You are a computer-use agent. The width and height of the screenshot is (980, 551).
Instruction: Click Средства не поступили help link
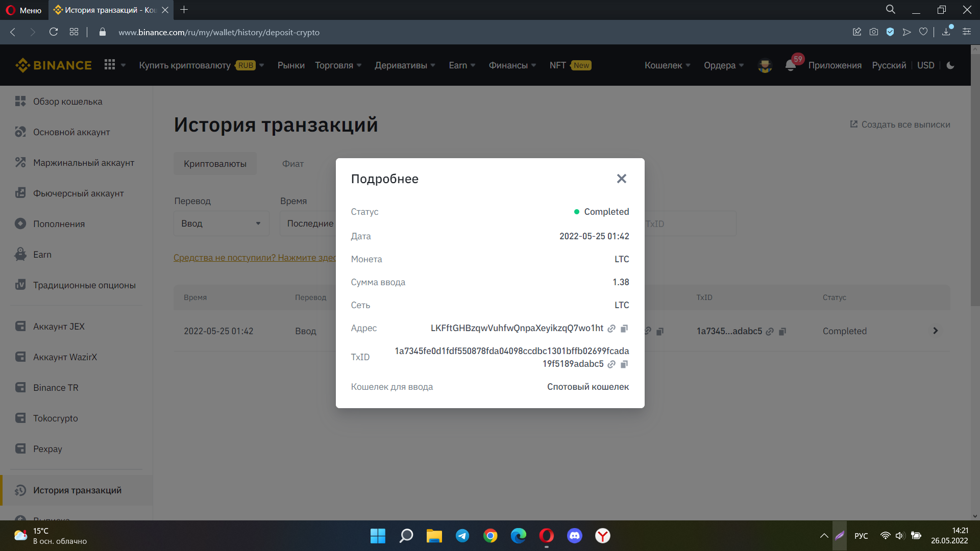click(x=255, y=258)
